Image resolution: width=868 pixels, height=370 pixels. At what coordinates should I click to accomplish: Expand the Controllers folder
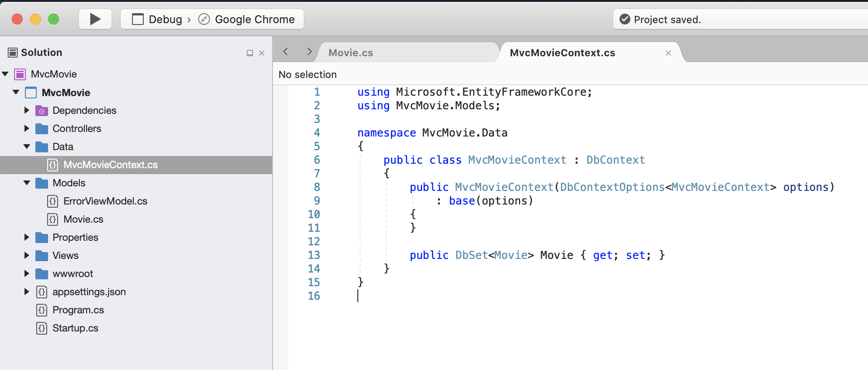[27, 129]
